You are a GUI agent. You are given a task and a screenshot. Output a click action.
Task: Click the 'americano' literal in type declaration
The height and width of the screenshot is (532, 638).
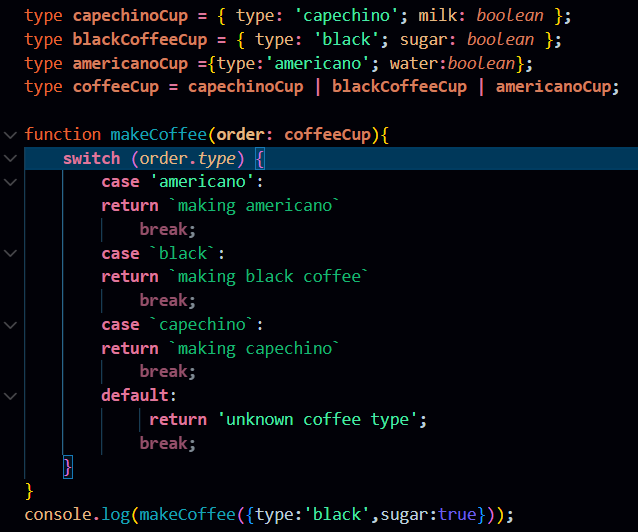click(x=318, y=63)
